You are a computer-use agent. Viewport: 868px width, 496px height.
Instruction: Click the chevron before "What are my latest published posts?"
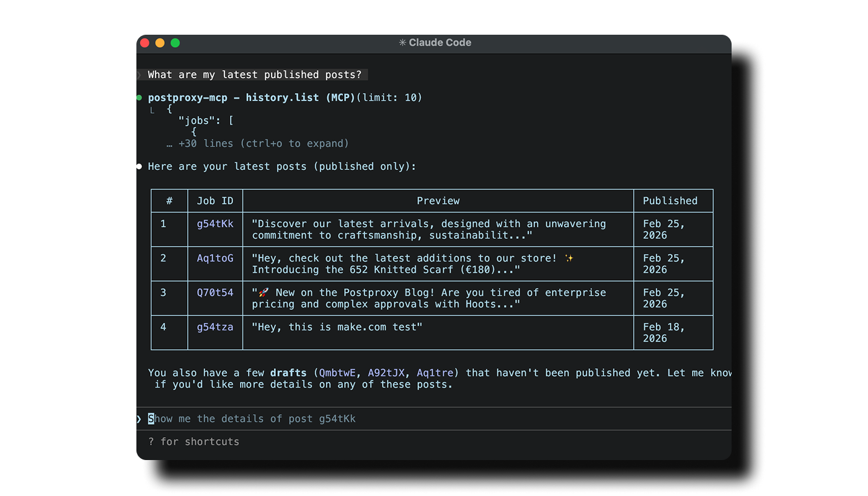tap(138, 74)
